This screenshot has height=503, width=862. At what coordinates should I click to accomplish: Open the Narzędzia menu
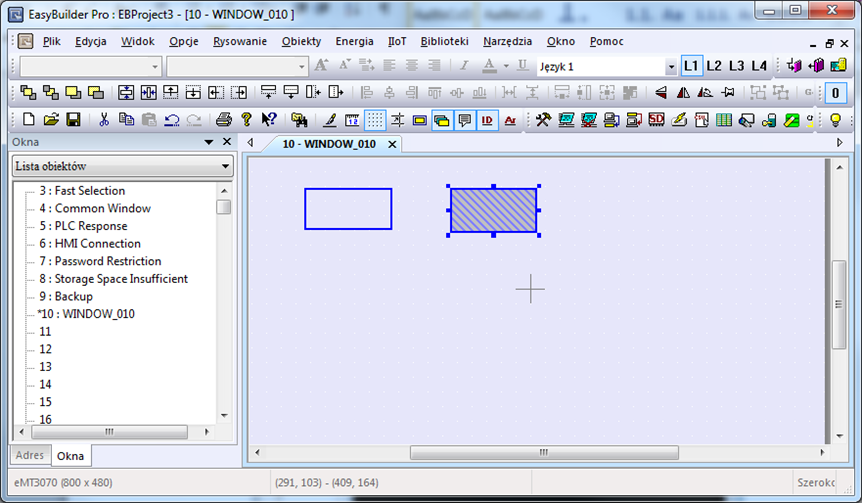coord(507,41)
